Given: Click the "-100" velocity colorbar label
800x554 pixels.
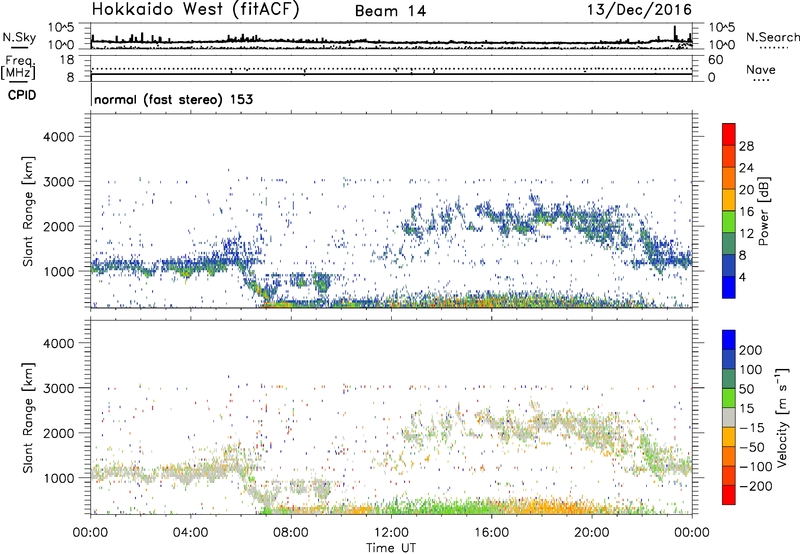Looking at the screenshot, I should point(756,467).
